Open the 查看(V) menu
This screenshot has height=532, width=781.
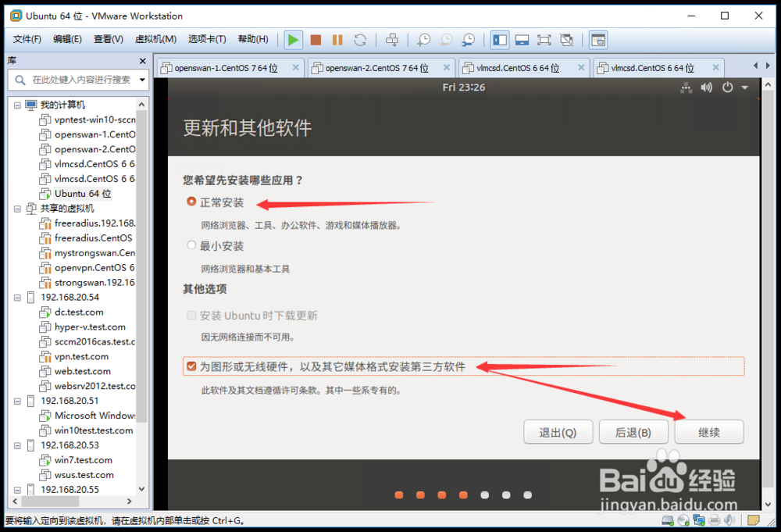tap(108, 39)
